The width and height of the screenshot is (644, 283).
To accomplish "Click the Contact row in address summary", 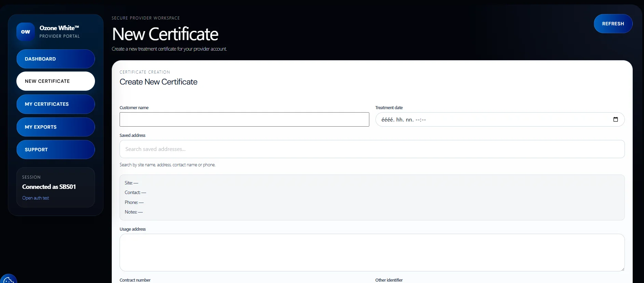I will pos(135,192).
